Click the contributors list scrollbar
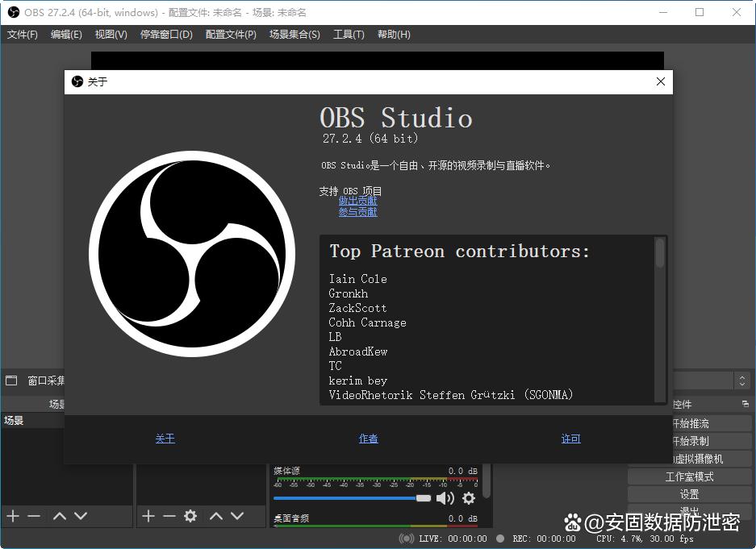This screenshot has width=756, height=549. [660, 254]
